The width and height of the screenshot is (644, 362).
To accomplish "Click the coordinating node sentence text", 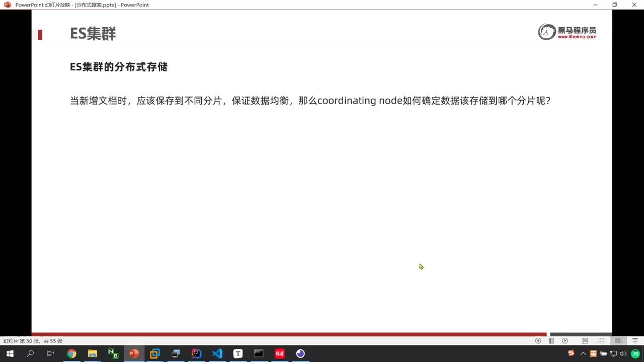I will [x=310, y=101].
